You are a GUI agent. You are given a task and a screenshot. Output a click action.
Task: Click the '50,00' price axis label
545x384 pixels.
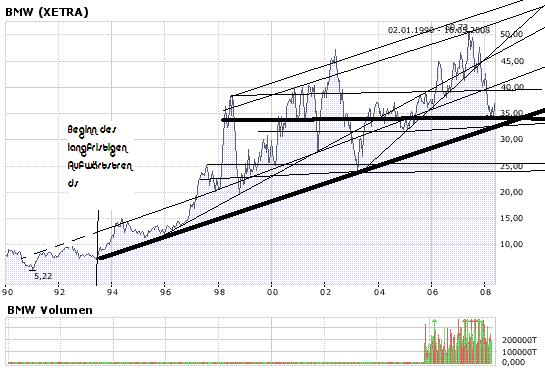coord(512,34)
